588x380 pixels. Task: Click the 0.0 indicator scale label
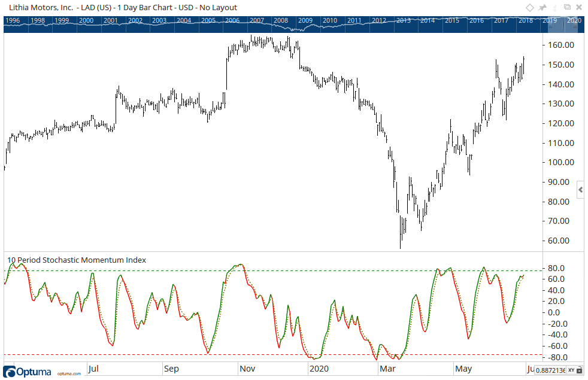[554, 312]
